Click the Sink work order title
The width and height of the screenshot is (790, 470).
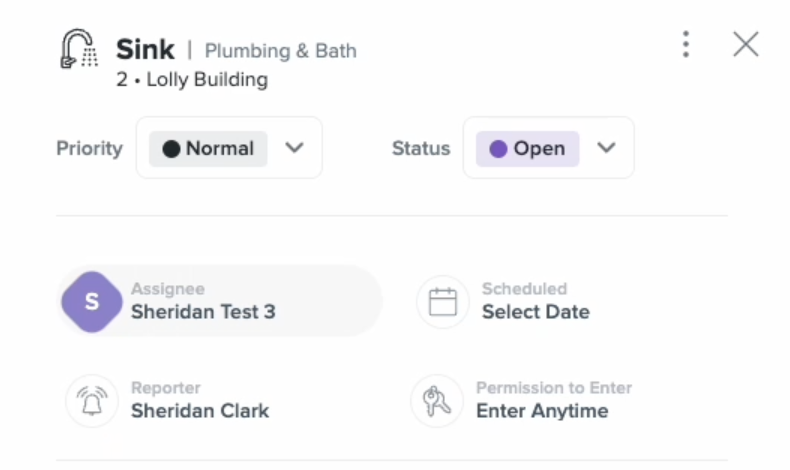145,49
